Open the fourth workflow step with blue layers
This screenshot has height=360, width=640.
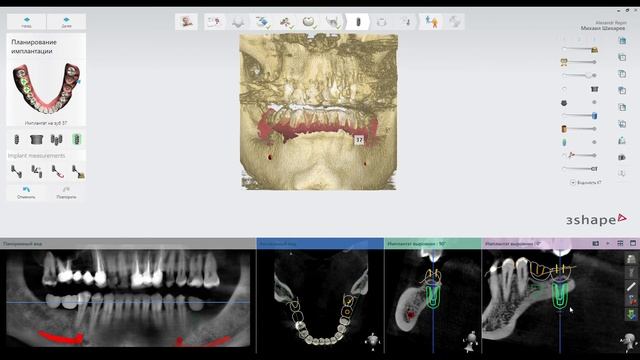[262, 22]
